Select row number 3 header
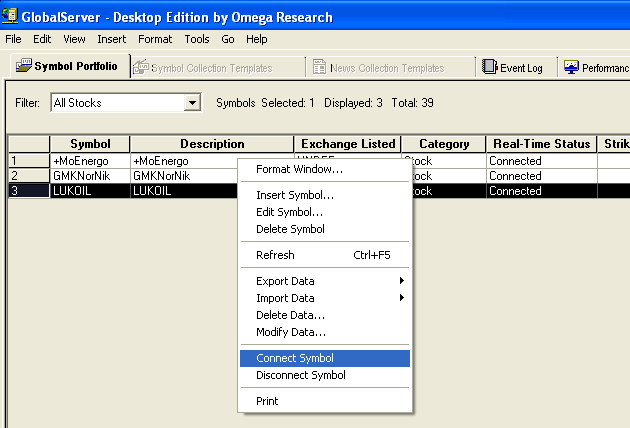The width and height of the screenshot is (630, 428). 29,190
